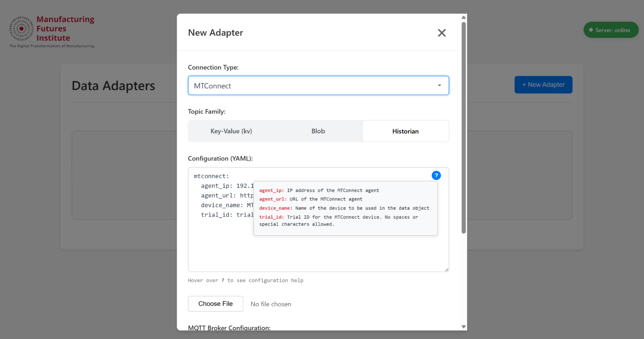Select the Key-Value (kv) topic family

[x=231, y=131]
